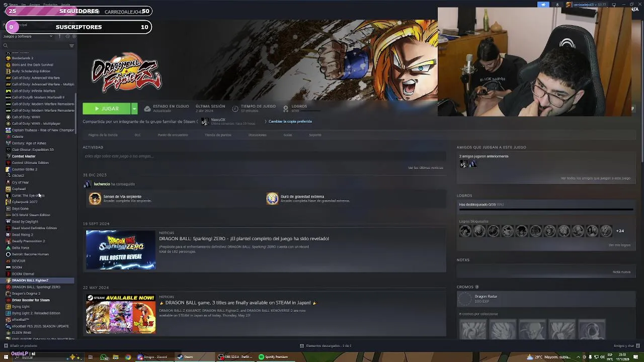Viewport: 644px width, 362px height.
Task: Select Celeste in the game list
Action: point(18,137)
